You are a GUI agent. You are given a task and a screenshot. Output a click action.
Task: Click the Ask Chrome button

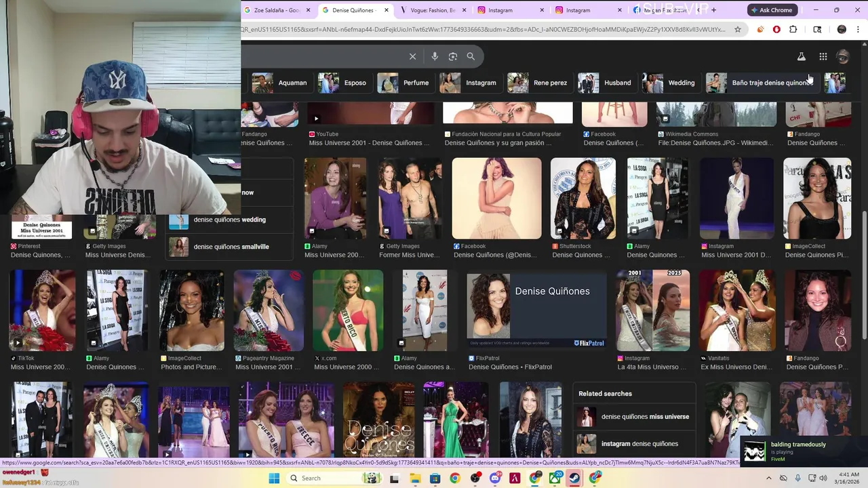(771, 10)
